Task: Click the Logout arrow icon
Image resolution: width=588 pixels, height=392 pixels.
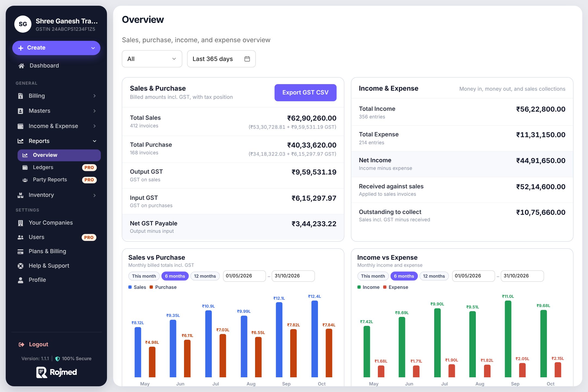Action: point(21,344)
